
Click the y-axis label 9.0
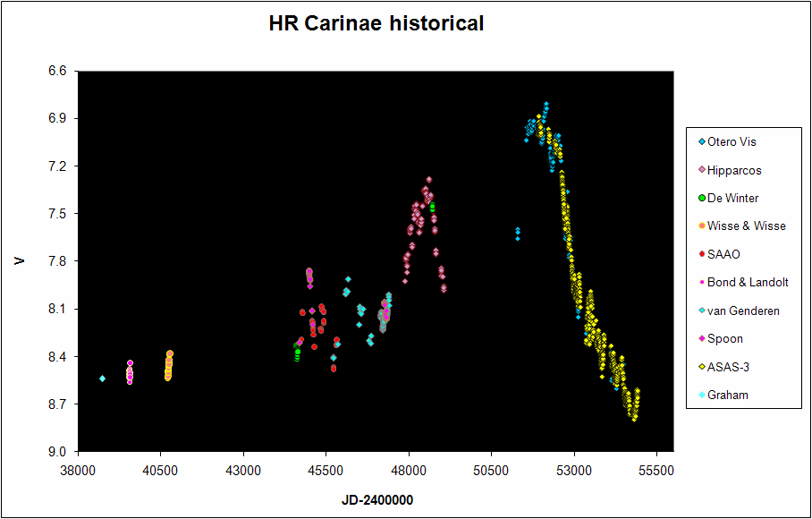57,452
